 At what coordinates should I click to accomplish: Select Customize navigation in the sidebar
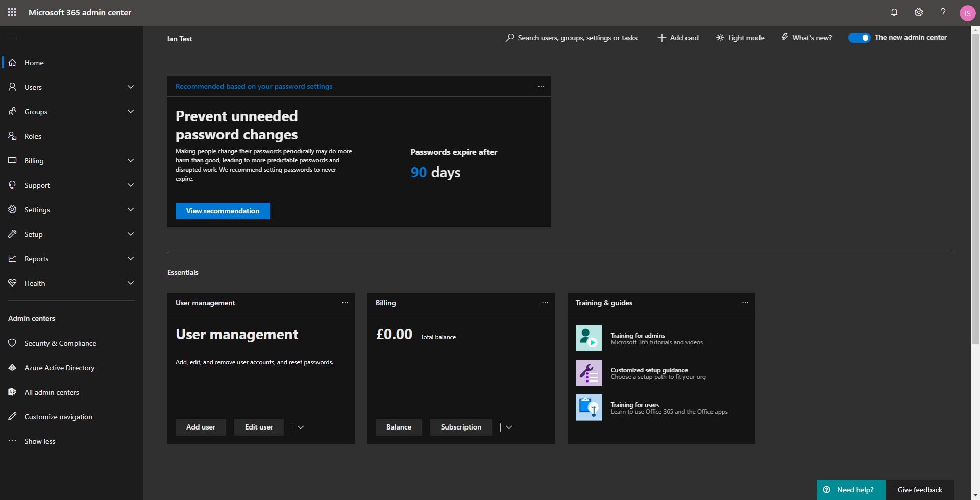58,416
